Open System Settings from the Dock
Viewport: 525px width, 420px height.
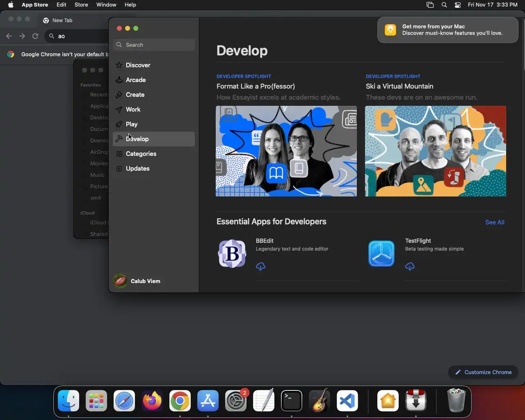pos(236,401)
